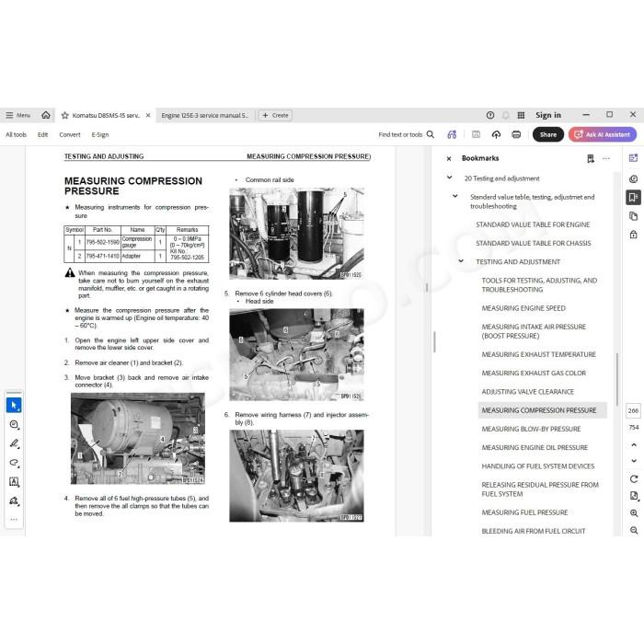Collapse TESTING AND ADJUSTMENT bookmark group
This screenshot has height=644, width=644.
pyautogui.click(x=461, y=261)
